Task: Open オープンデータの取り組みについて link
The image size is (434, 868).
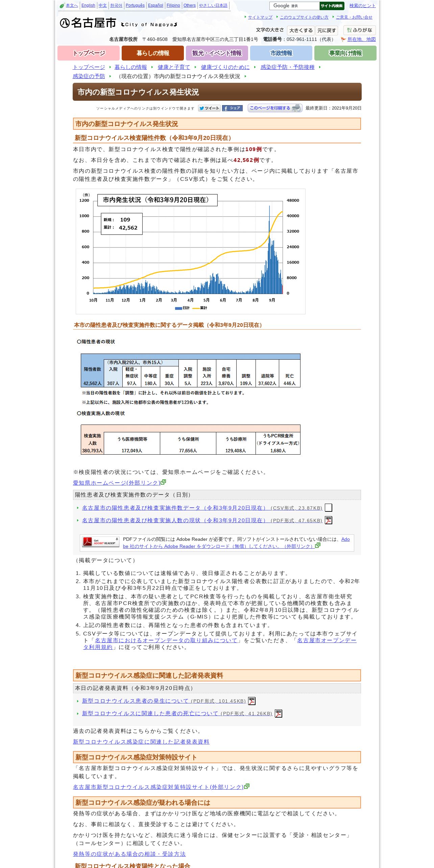Action: pos(166,640)
